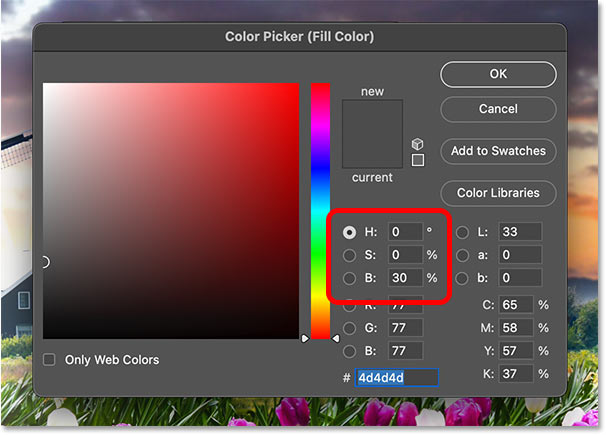This screenshot has width=606, height=435.
Task: Click the Lab b value field
Action: click(x=520, y=278)
